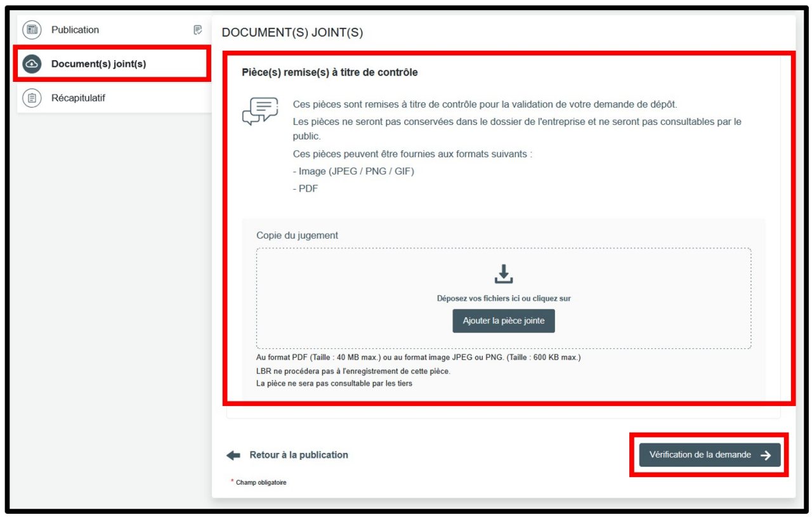Viewport: 812px width, 517px height.
Task: Click the speech bubbles information icon
Action: (260, 112)
